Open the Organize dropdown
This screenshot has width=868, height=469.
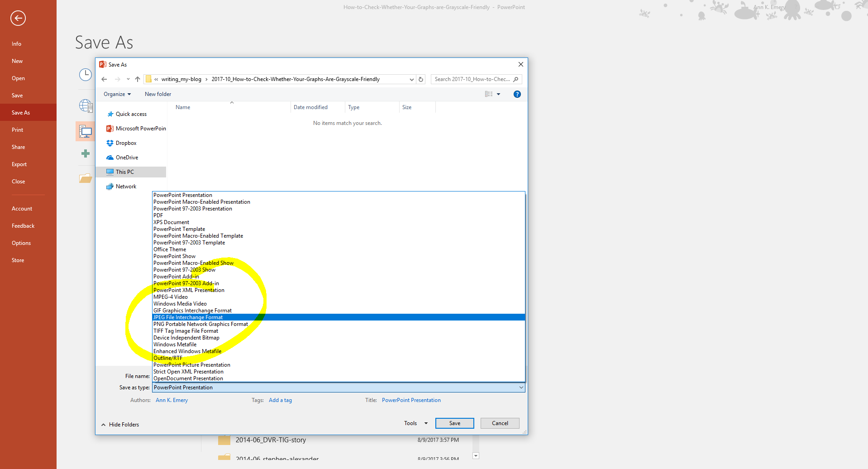coord(117,94)
